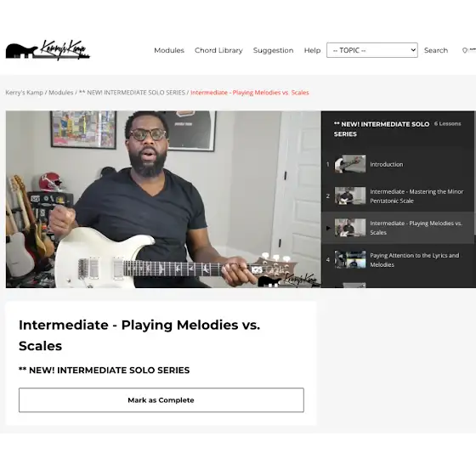This screenshot has height=476, width=476.
Task: Open Mastering the Minor Pentatonic Scale lesson
Action: (x=416, y=196)
